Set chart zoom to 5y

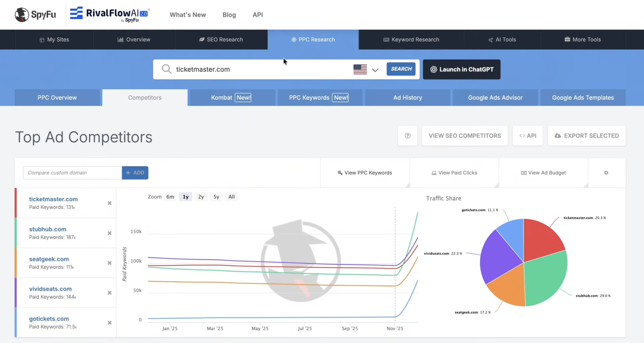216,197
